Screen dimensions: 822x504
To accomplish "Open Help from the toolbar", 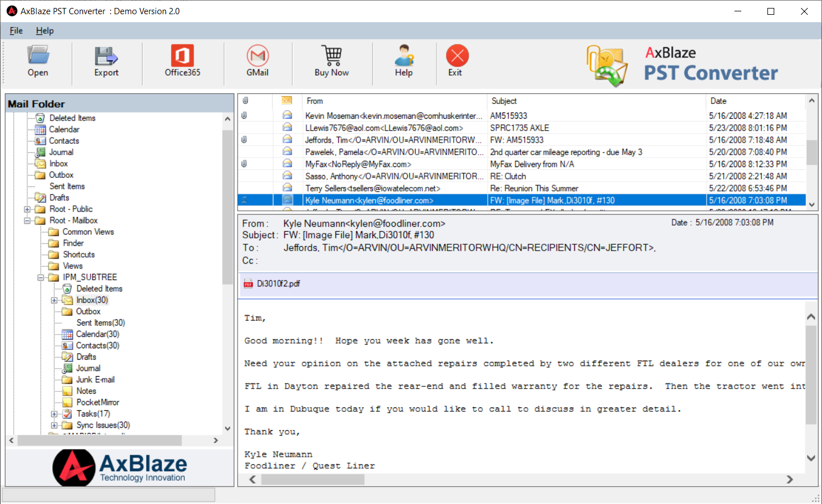I will 404,56.
